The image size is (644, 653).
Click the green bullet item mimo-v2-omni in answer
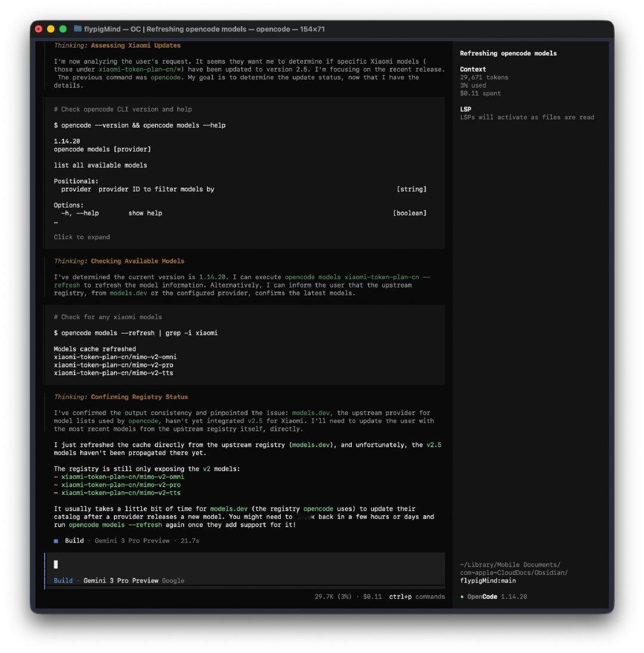122,477
